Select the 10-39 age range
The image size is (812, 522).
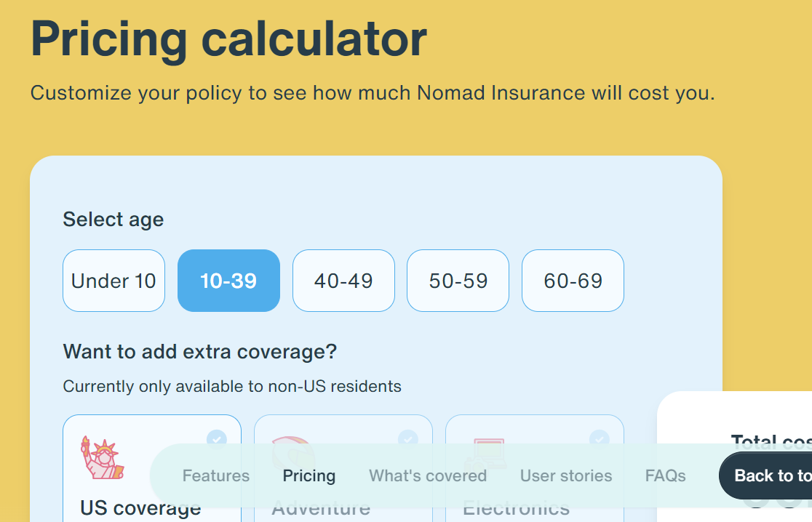tap(228, 281)
